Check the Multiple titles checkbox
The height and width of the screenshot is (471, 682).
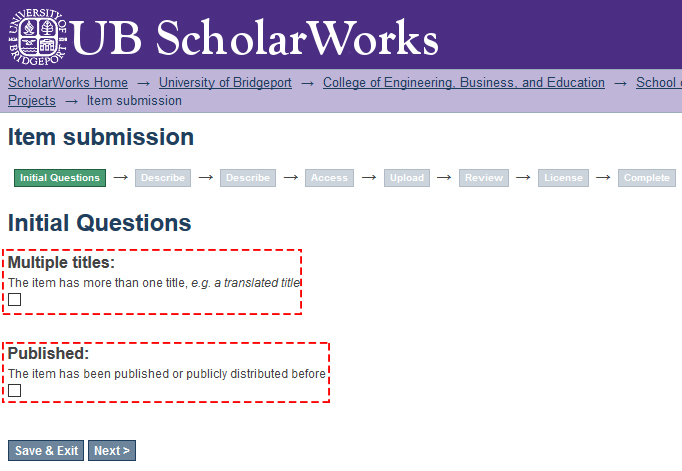coord(14,300)
